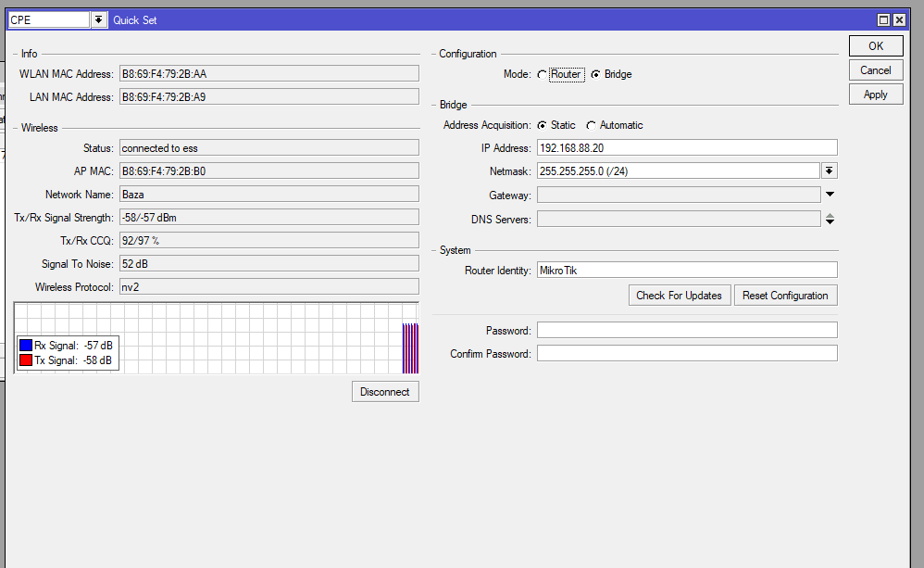Click the red Tx Signal legend swatch
924x568 pixels.
coord(25,360)
